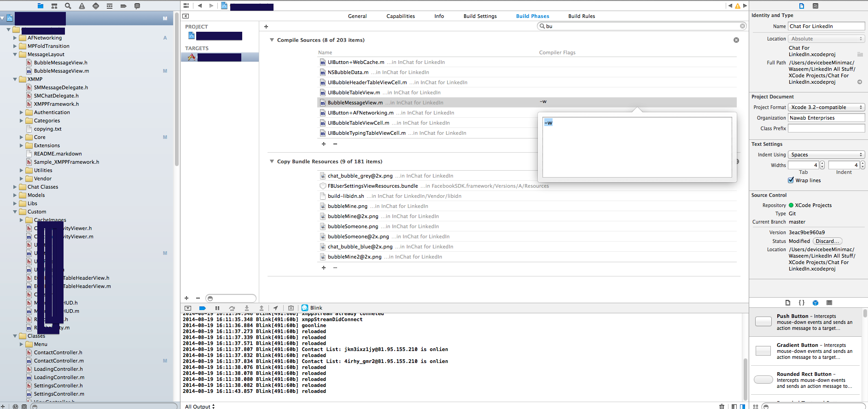Open the Project navigator folder icon
The width and height of the screenshot is (868, 409).
41,6
